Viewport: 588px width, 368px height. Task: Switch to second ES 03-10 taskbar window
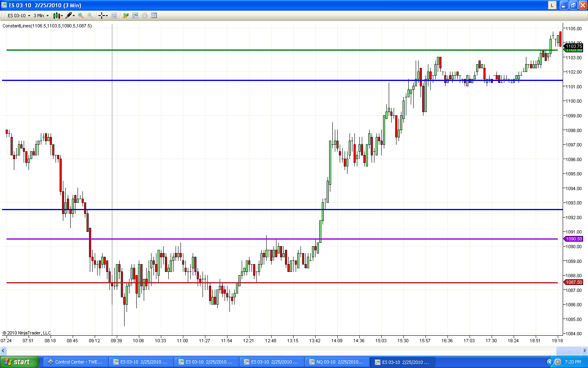click(206, 362)
